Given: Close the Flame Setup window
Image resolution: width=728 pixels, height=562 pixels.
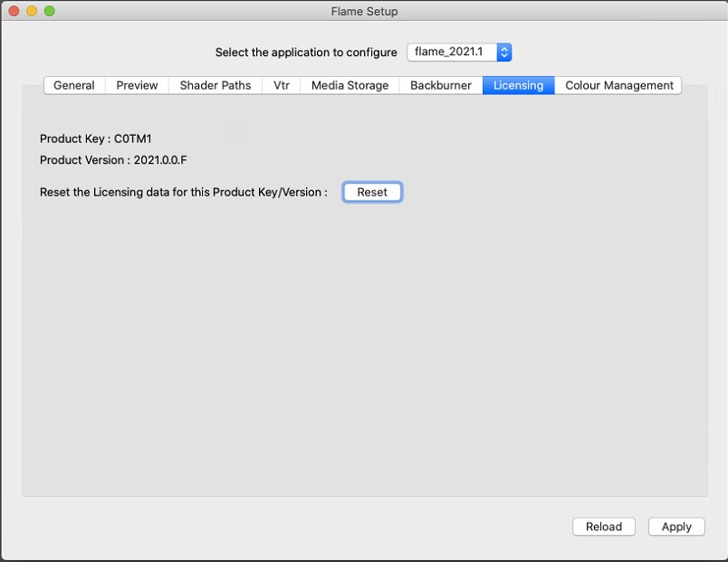Looking at the screenshot, I should 14,11.
